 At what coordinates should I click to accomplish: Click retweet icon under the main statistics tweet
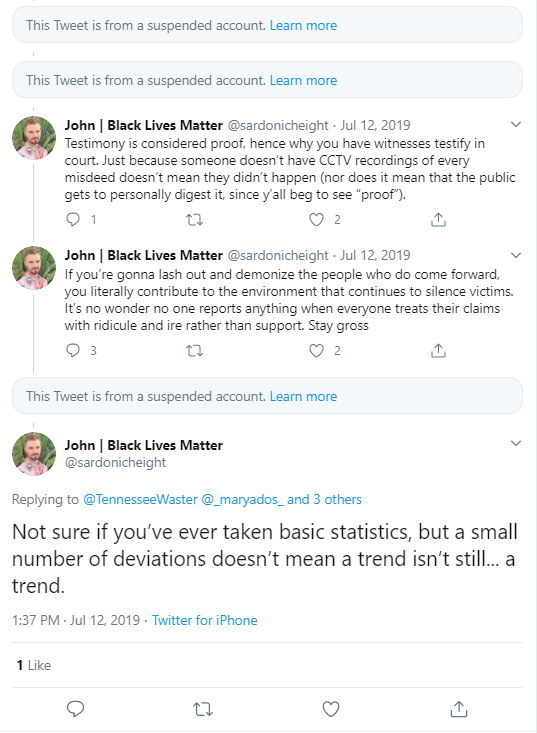(x=203, y=710)
